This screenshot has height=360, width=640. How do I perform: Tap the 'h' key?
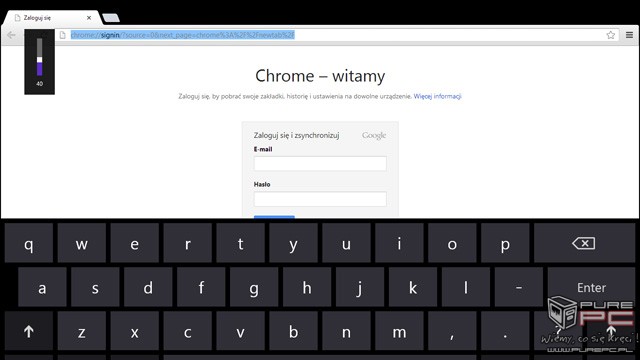[x=307, y=287]
